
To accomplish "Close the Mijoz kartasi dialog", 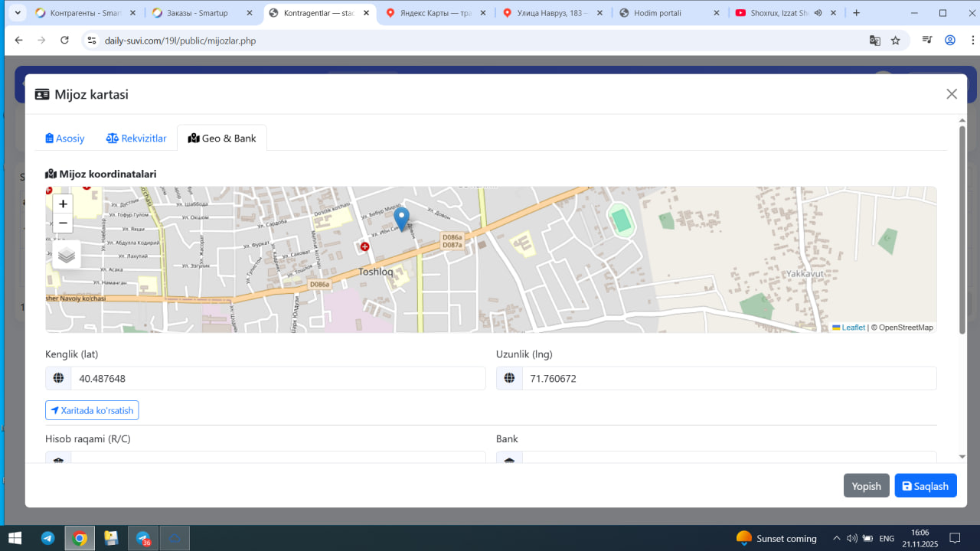I will point(952,94).
